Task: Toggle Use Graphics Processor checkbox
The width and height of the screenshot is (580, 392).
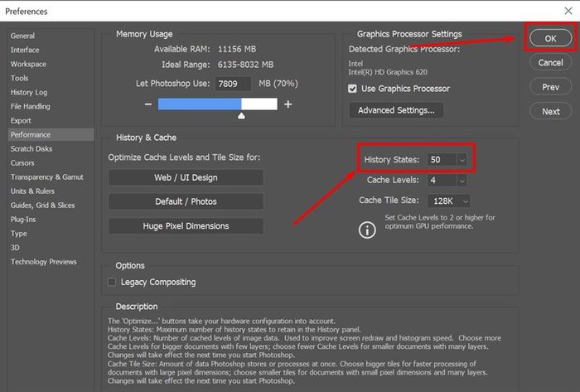Action: pyautogui.click(x=352, y=89)
